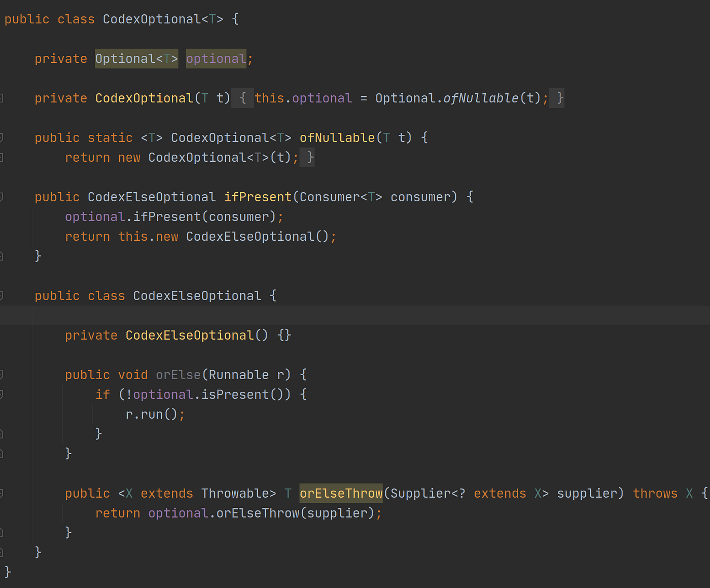Click the fold marker beside the ifPresent method
The image size is (710, 588).
3,197
